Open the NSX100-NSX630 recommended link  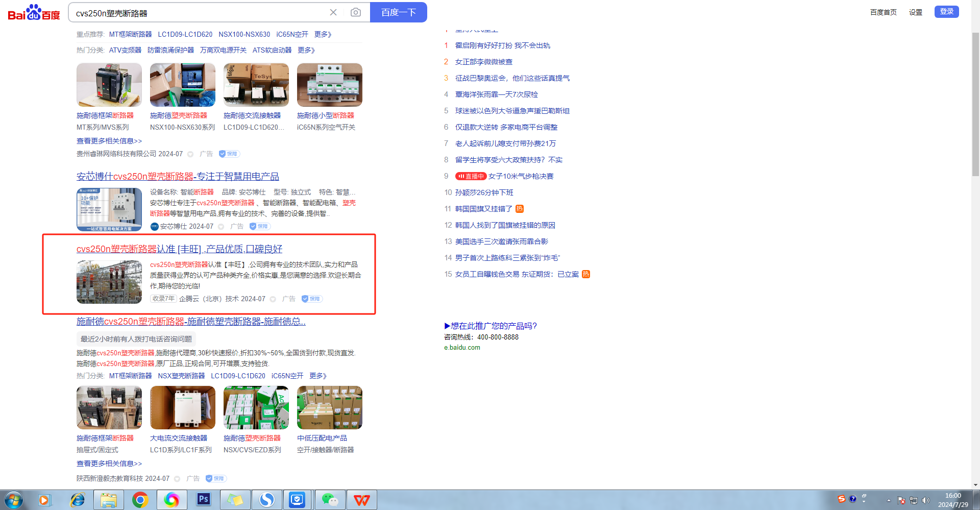coord(244,34)
